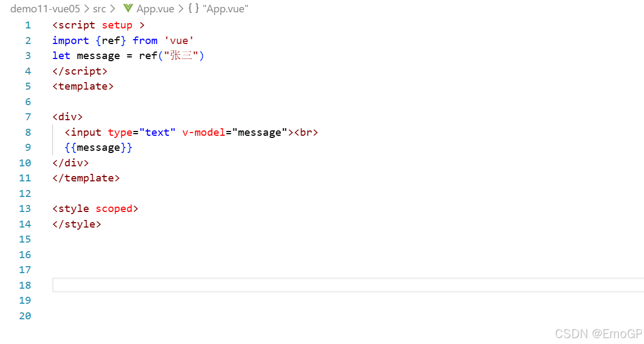
Task: Click line number 8 in the gutter
Action: pos(28,132)
